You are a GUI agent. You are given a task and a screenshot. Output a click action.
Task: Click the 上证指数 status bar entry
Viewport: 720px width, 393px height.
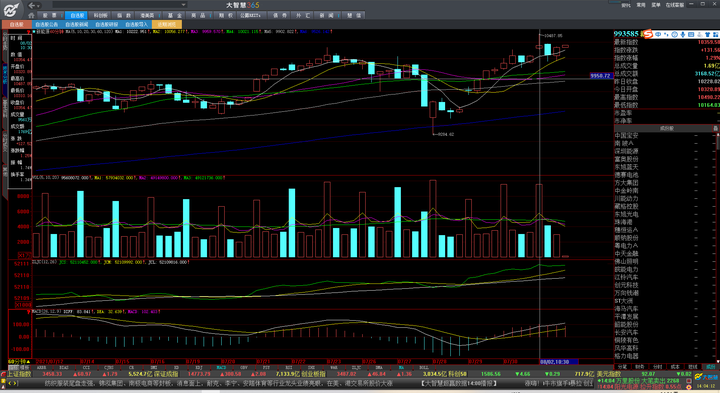(19, 374)
